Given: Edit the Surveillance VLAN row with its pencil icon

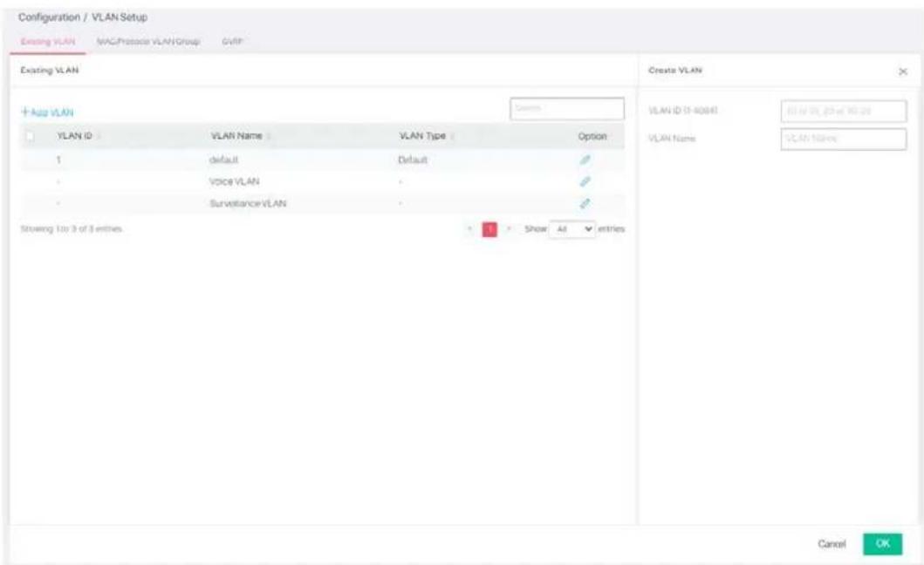Looking at the screenshot, I should [585, 203].
